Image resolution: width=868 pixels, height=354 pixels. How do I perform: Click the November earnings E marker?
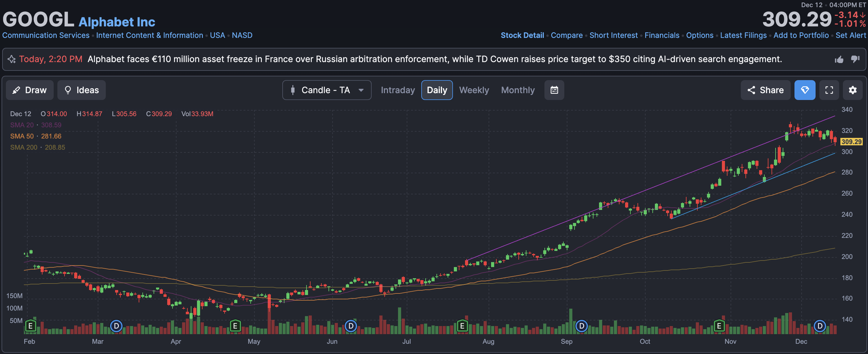tap(719, 326)
